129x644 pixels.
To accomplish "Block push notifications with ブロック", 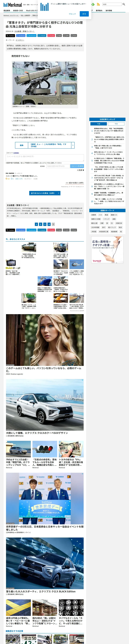I will click(x=72, y=14).
